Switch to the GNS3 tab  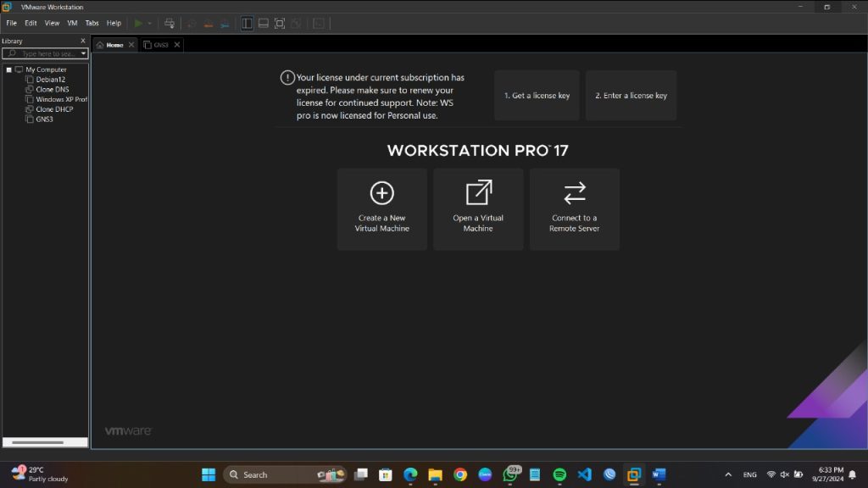160,45
